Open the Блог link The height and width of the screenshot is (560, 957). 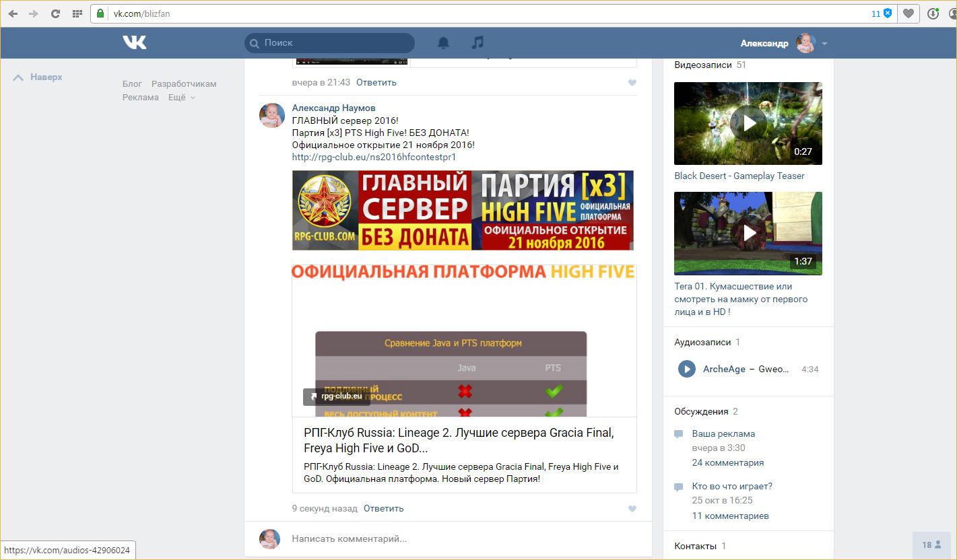tap(132, 84)
